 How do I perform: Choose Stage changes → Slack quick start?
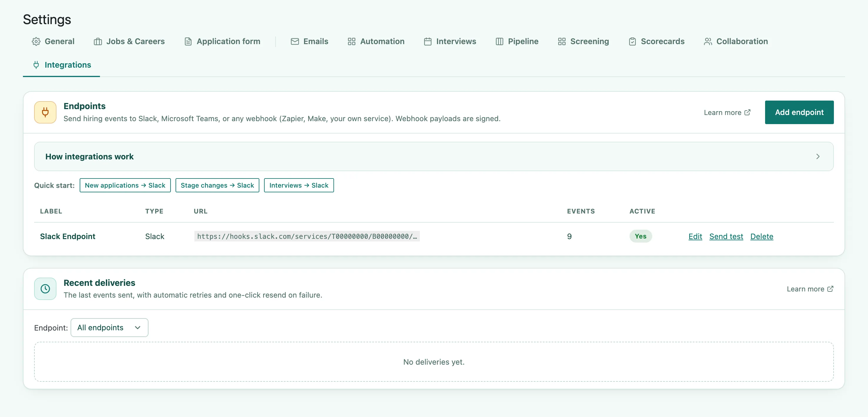coord(217,185)
